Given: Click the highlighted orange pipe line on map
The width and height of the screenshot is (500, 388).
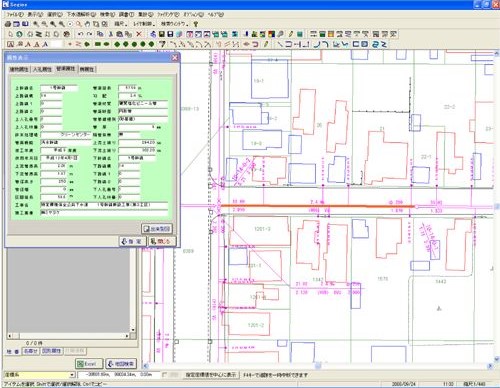Looking at the screenshot, I should click(318, 206).
